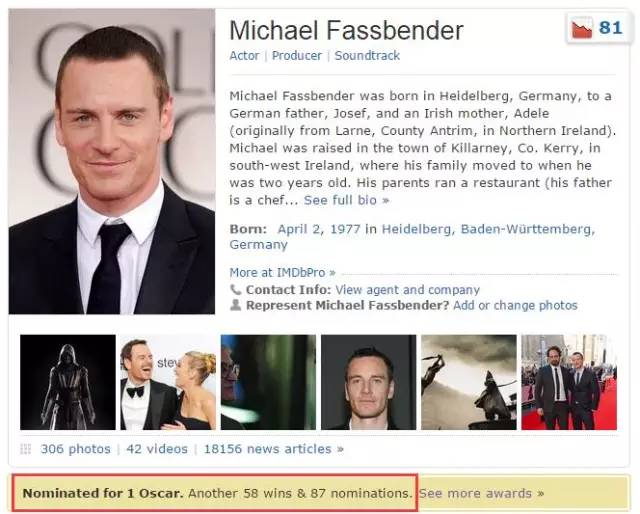Screen dimensions: 640x514
Task: Click the photo grid icon beside 306 photos
Action: pyautogui.click(x=25, y=449)
